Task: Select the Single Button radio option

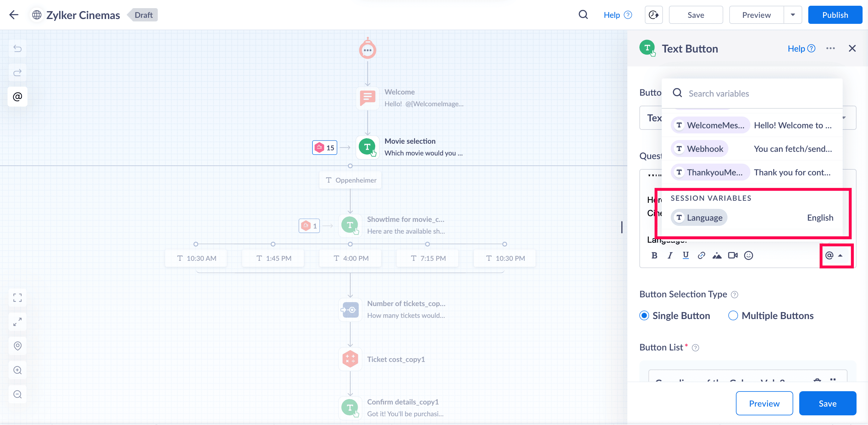Action: pos(644,315)
